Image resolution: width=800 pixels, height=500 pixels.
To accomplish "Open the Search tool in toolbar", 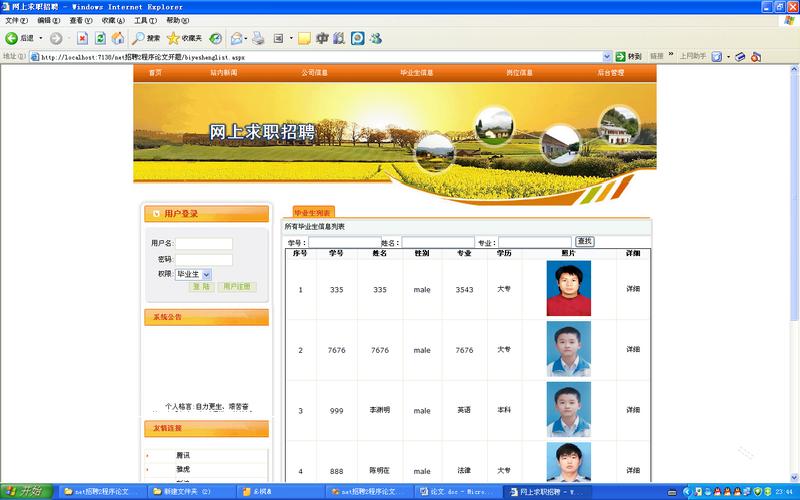I will coord(146,38).
